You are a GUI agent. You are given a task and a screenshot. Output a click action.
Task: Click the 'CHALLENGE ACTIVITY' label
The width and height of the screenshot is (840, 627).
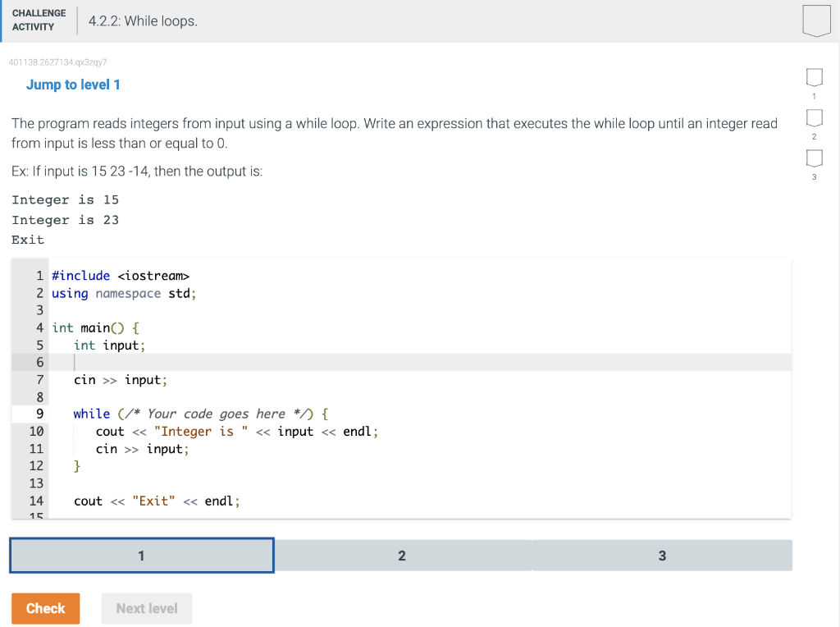(39, 20)
